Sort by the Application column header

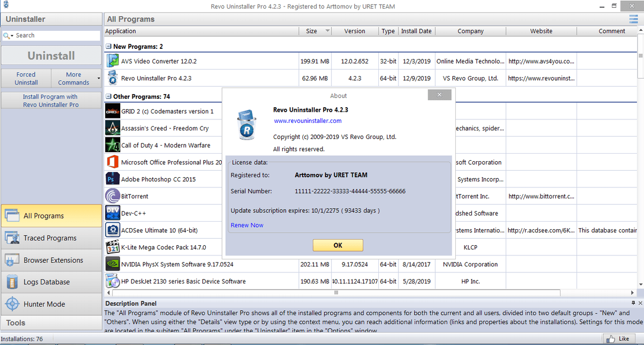pos(201,31)
